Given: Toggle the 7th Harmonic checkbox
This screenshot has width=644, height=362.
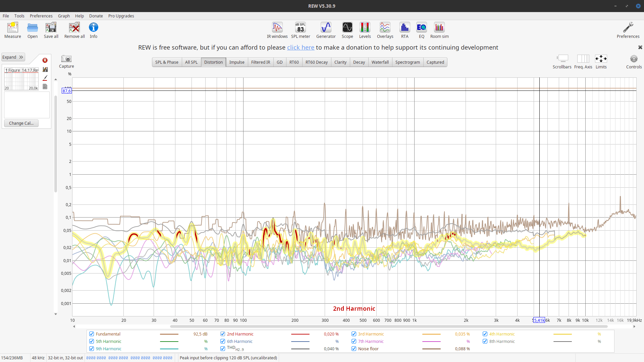Looking at the screenshot, I should [354, 341].
